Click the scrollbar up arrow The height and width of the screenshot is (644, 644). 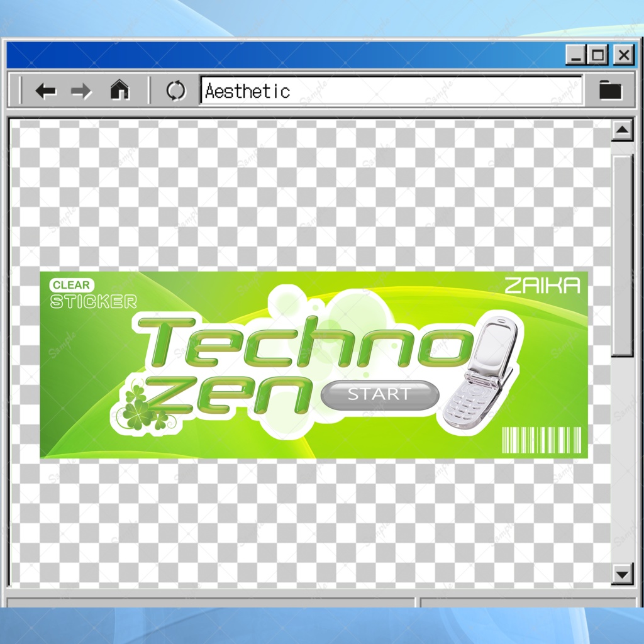click(x=621, y=131)
